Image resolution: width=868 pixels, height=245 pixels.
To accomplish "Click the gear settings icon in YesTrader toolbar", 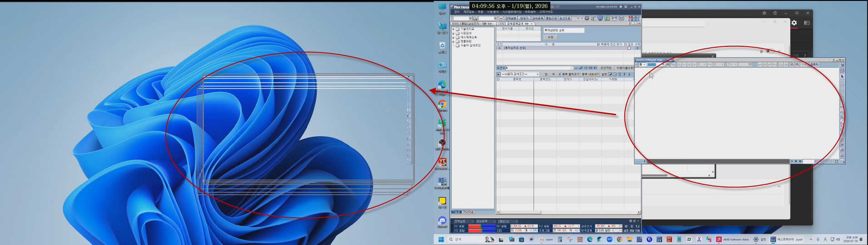I will (x=587, y=18).
